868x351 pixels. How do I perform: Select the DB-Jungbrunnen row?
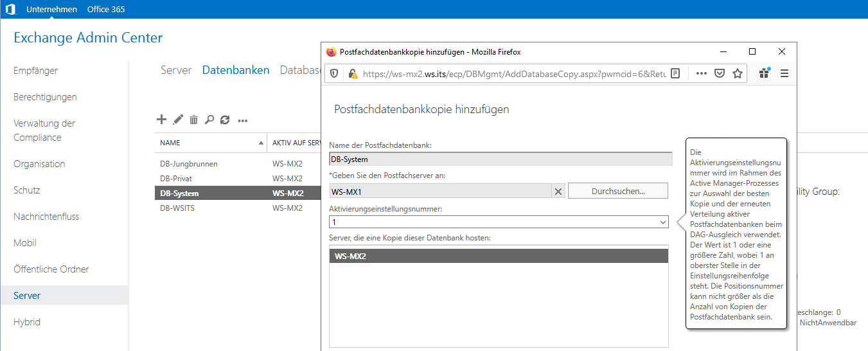(x=238, y=164)
